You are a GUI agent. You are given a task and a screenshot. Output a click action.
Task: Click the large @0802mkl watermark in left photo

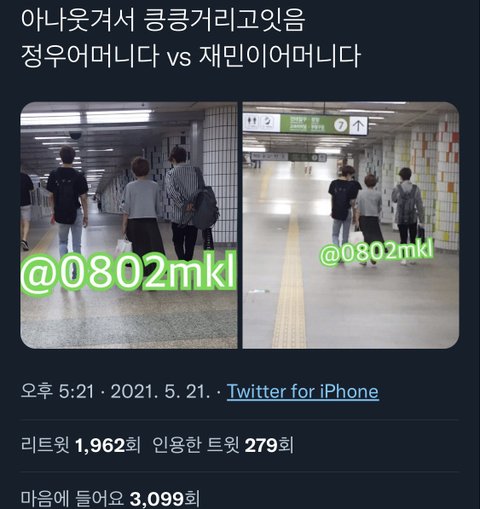pos(129,273)
